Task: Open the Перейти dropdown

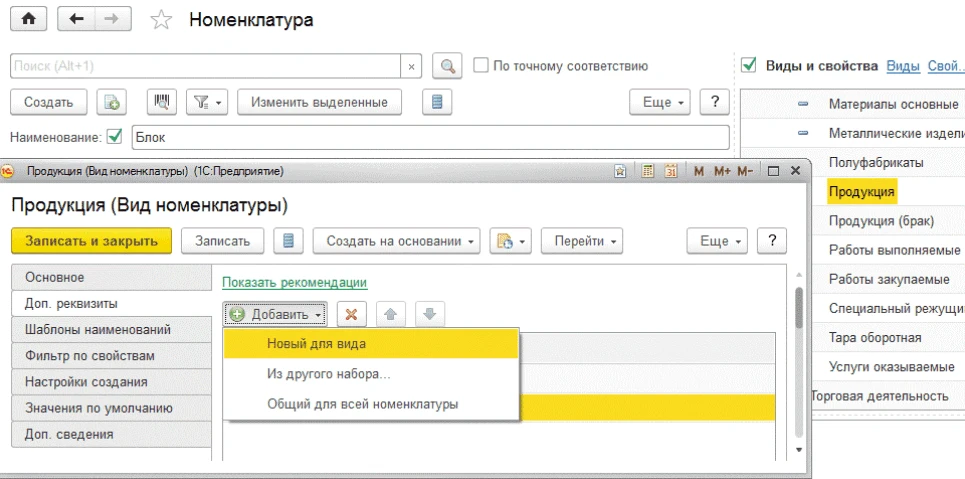Action: 581,241
